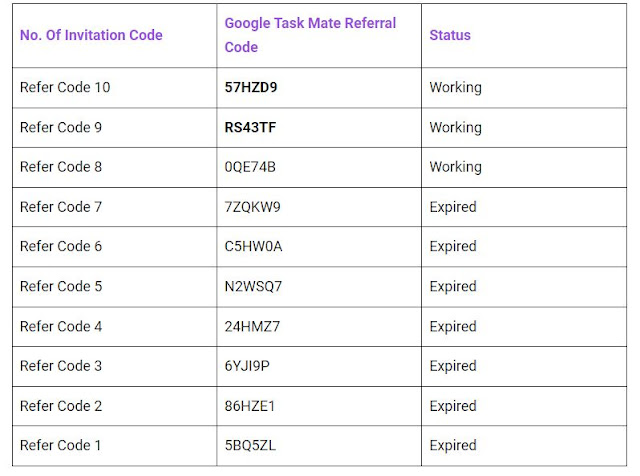This screenshot has width=640, height=476.
Task: Select the RS43TF referral code text
Action: [x=250, y=127]
